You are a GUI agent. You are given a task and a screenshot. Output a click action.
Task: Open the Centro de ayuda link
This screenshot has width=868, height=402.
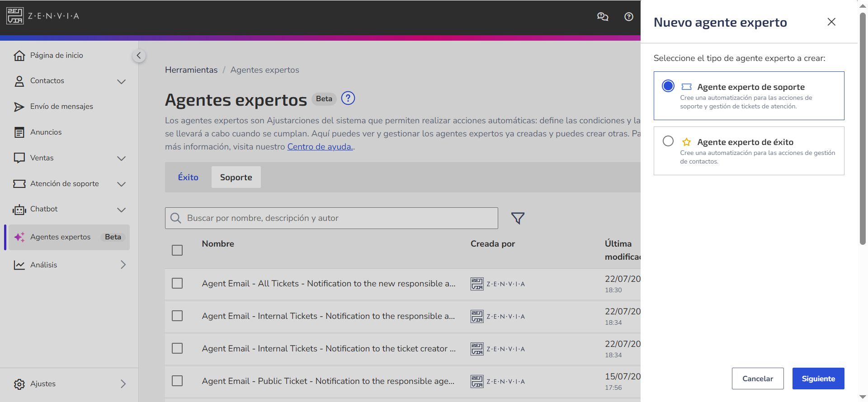pos(320,147)
